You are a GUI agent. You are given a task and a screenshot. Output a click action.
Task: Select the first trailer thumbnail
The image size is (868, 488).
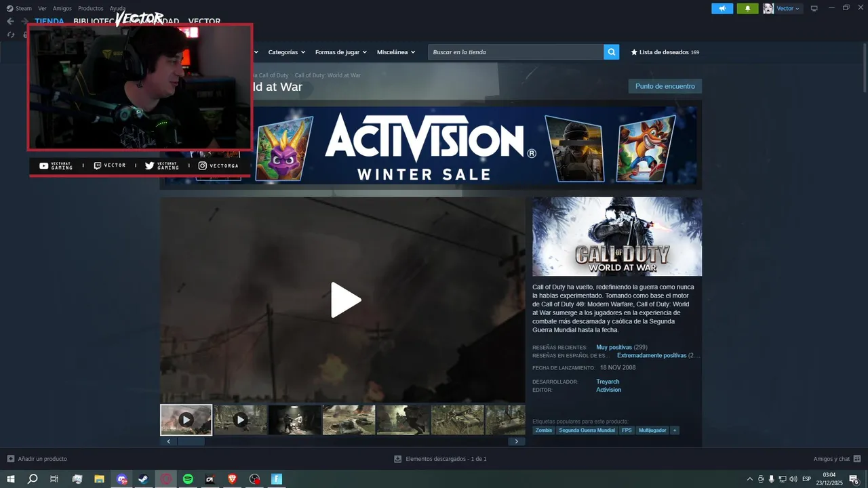click(186, 420)
